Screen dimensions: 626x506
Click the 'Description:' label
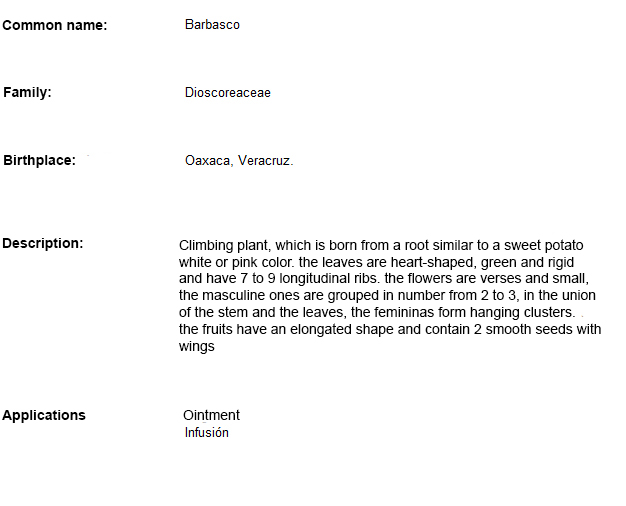(x=43, y=243)
